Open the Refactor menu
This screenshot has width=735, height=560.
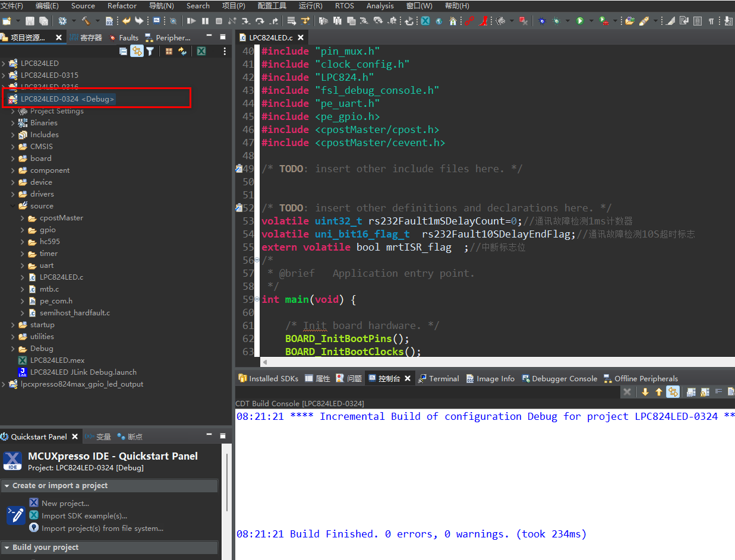point(122,6)
